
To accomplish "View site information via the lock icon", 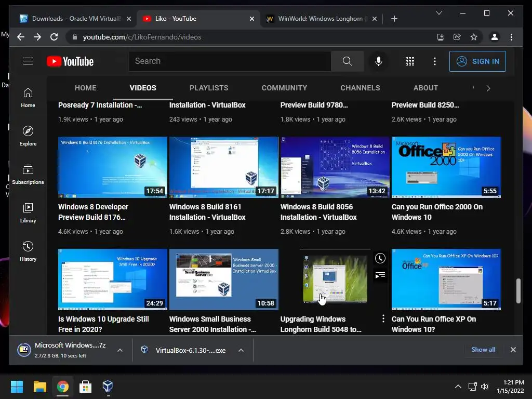I will pyautogui.click(x=75, y=37).
